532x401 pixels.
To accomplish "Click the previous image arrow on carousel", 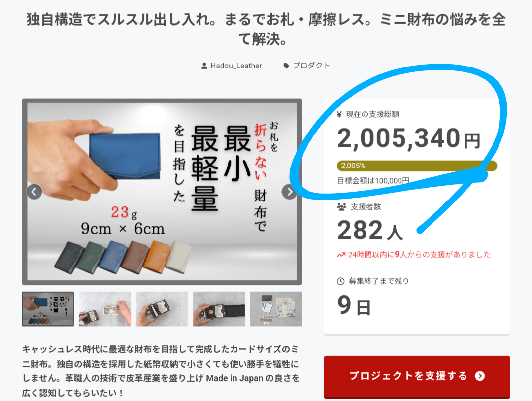I will click(34, 192).
